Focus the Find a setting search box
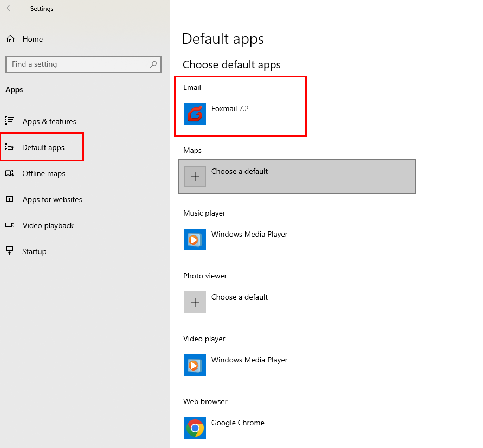Screen dimensions: 483x448 (83, 64)
